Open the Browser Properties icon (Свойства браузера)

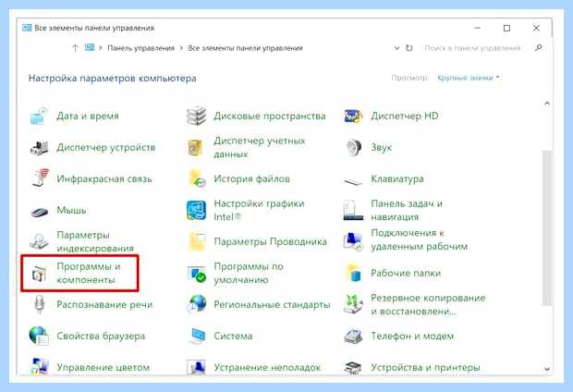[x=39, y=336]
